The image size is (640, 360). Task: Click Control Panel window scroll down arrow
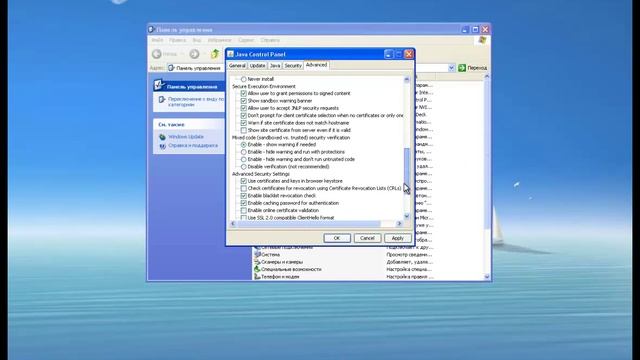(487, 277)
